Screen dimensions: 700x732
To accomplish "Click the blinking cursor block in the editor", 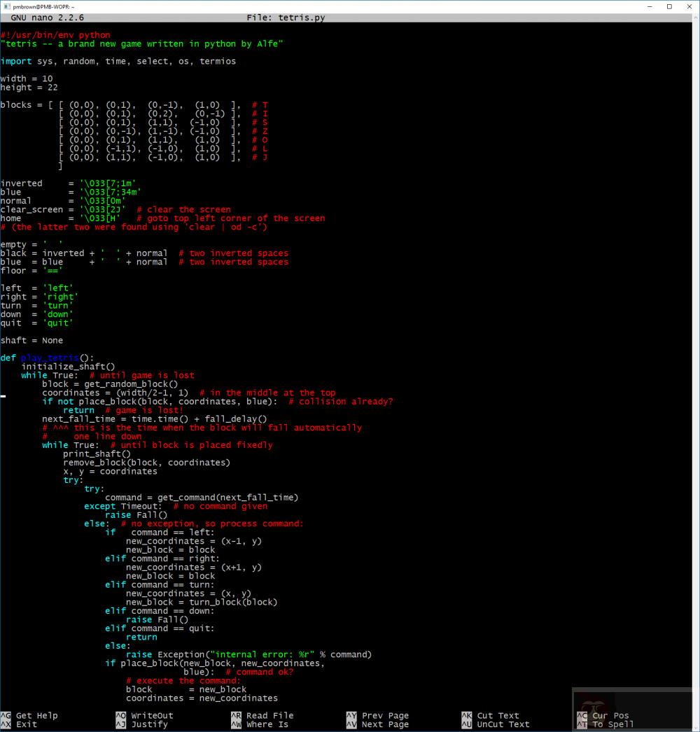I will (3, 396).
